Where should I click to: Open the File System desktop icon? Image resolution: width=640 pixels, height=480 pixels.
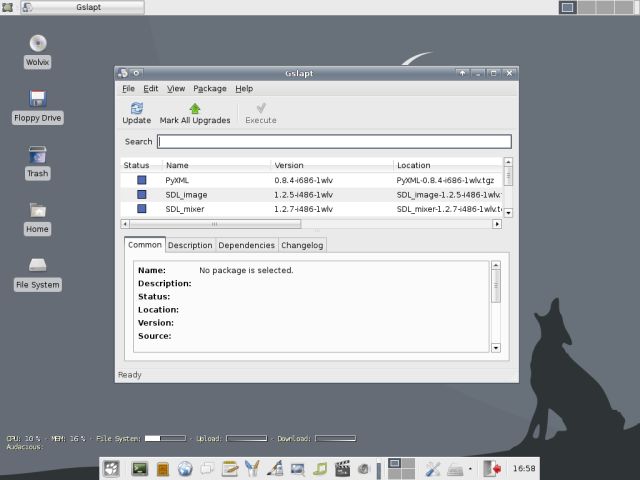tap(38, 265)
